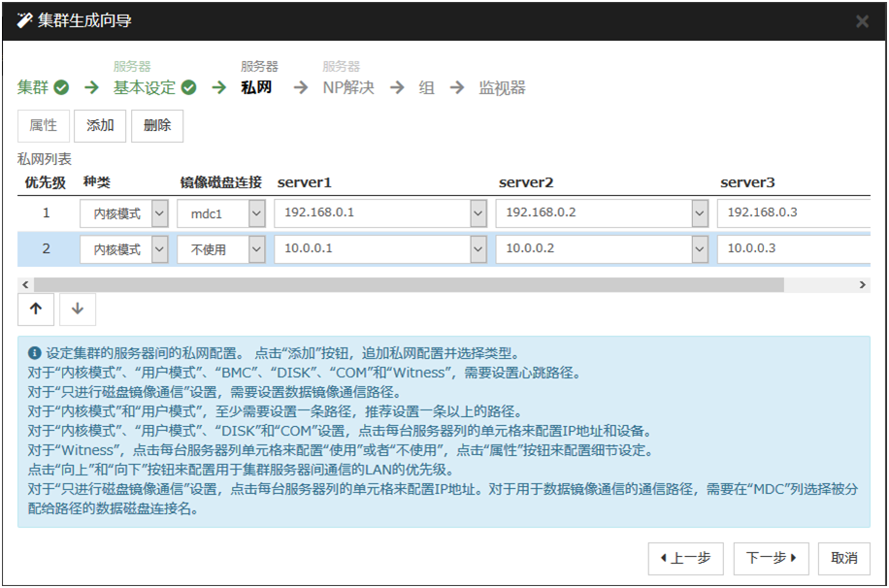Viewport: 889px width, 588px height.
Task: Click the server3 field with 192.168.0.3
Action: click(x=791, y=212)
